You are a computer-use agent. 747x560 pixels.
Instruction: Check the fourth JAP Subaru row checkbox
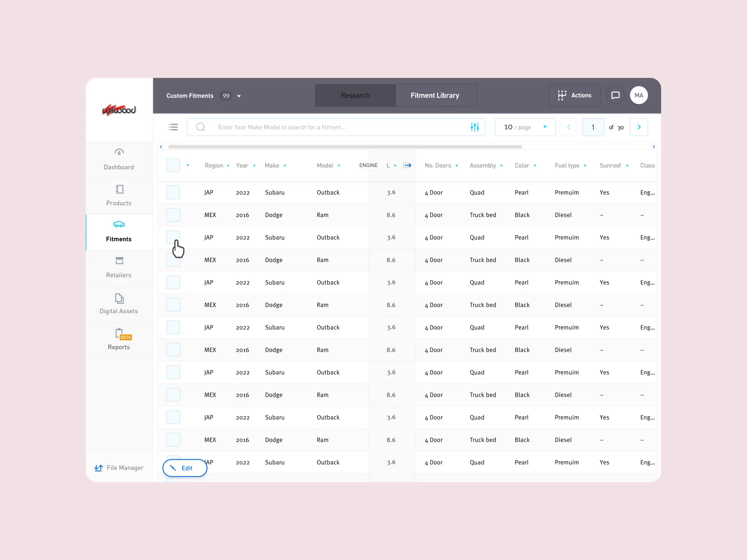pyautogui.click(x=173, y=327)
